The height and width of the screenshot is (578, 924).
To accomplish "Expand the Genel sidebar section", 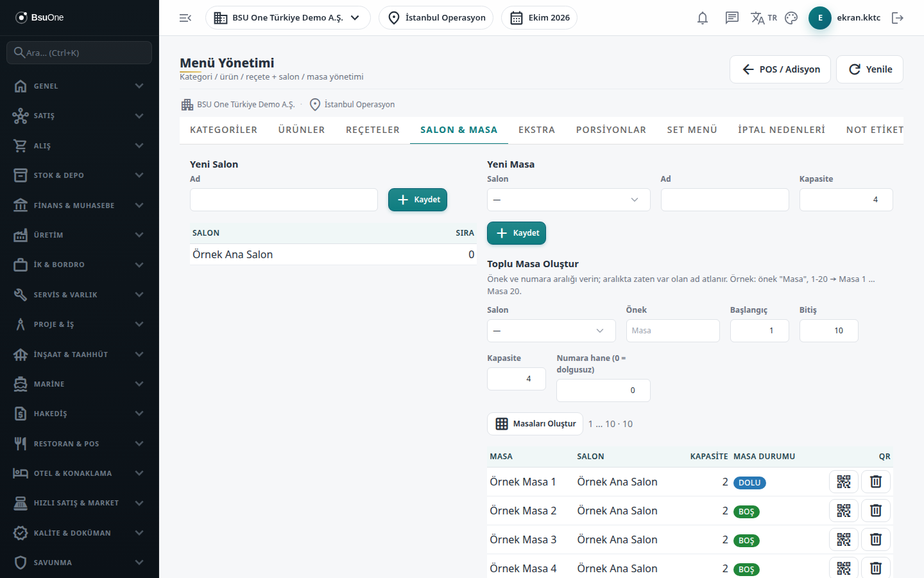I will [80, 86].
